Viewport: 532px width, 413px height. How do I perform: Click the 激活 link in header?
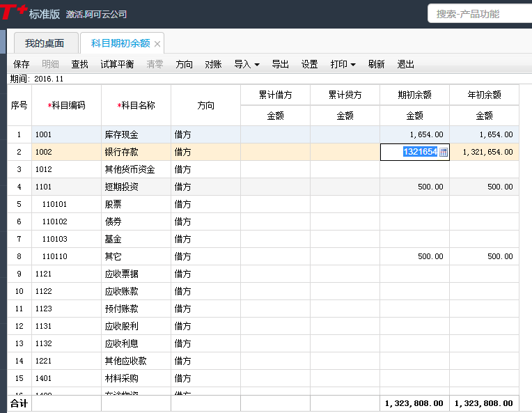tap(75, 14)
